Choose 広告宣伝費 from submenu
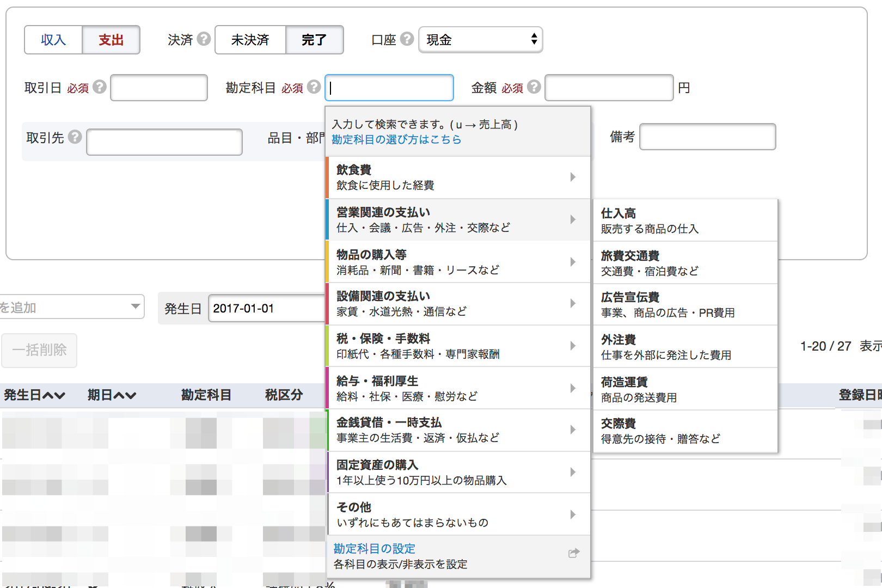 tap(685, 305)
